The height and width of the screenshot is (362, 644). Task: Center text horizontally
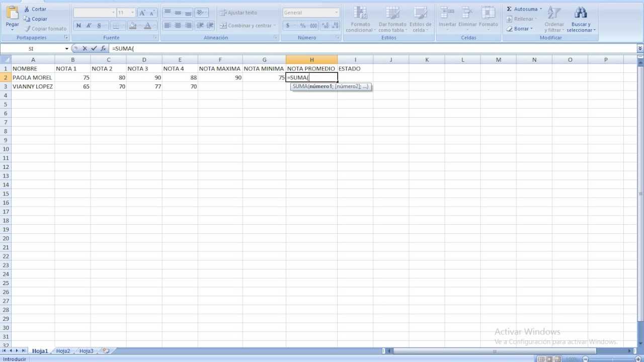[x=178, y=26]
